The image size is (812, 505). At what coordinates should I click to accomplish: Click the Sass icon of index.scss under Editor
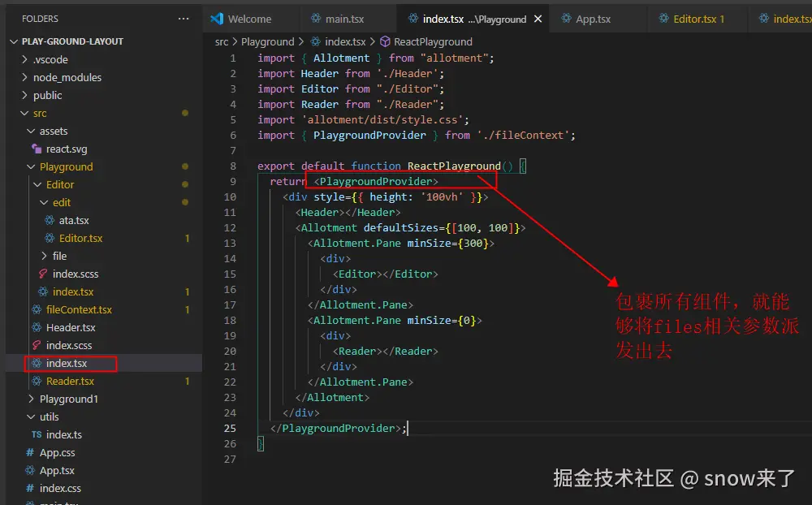pos(44,274)
